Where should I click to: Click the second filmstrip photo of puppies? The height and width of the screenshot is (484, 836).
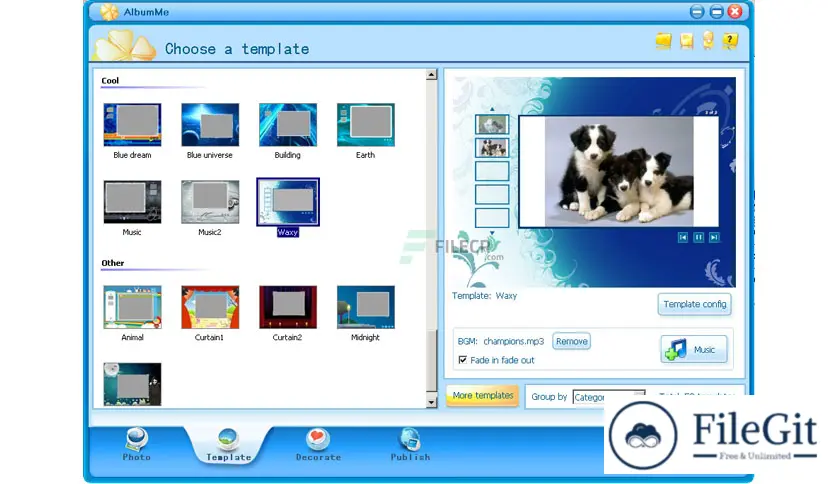coord(492,148)
